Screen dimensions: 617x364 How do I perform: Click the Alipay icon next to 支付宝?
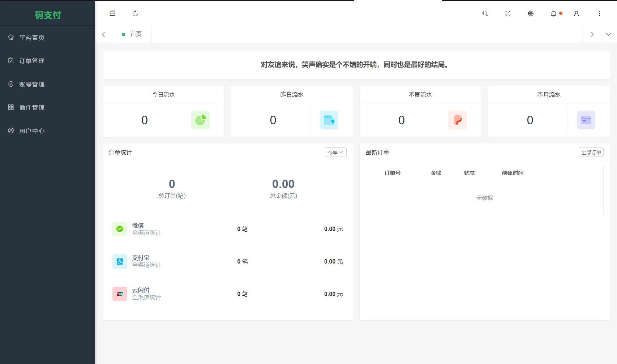pos(120,261)
